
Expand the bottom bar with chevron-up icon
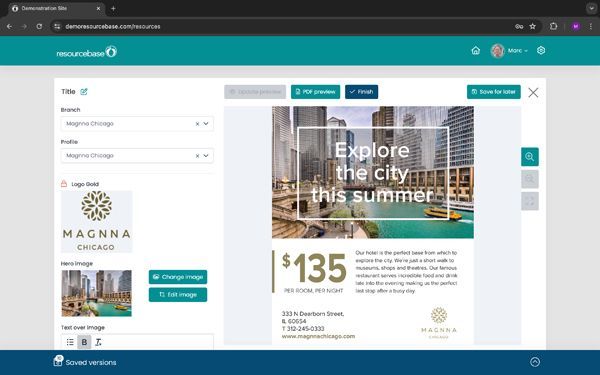[x=535, y=362]
